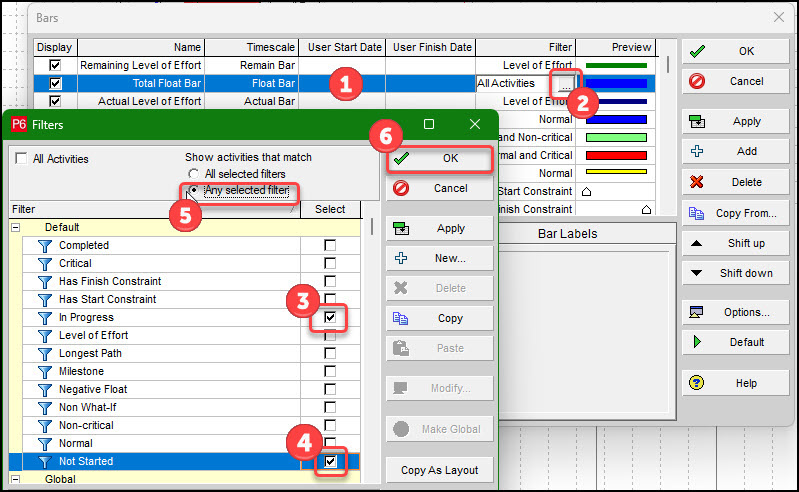The height and width of the screenshot is (492, 799).
Task: Click Shift down arrow button in Bars dialog
Action: click(734, 273)
